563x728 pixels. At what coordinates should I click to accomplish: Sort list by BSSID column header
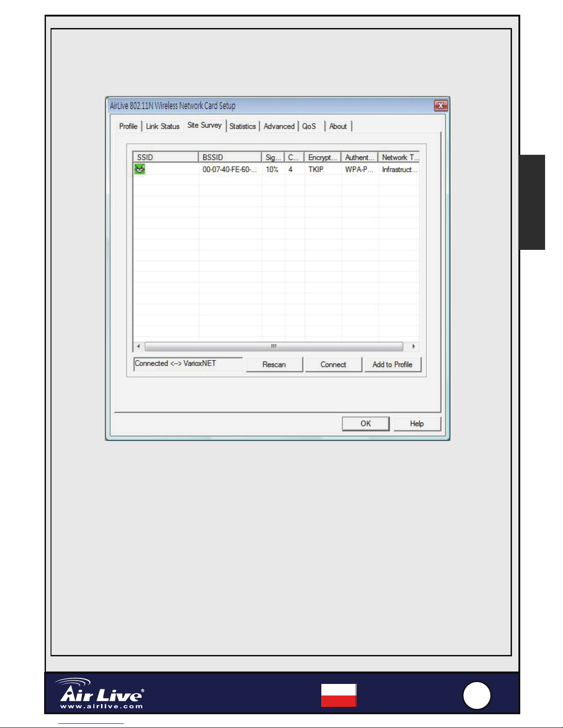[x=230, y=157]
